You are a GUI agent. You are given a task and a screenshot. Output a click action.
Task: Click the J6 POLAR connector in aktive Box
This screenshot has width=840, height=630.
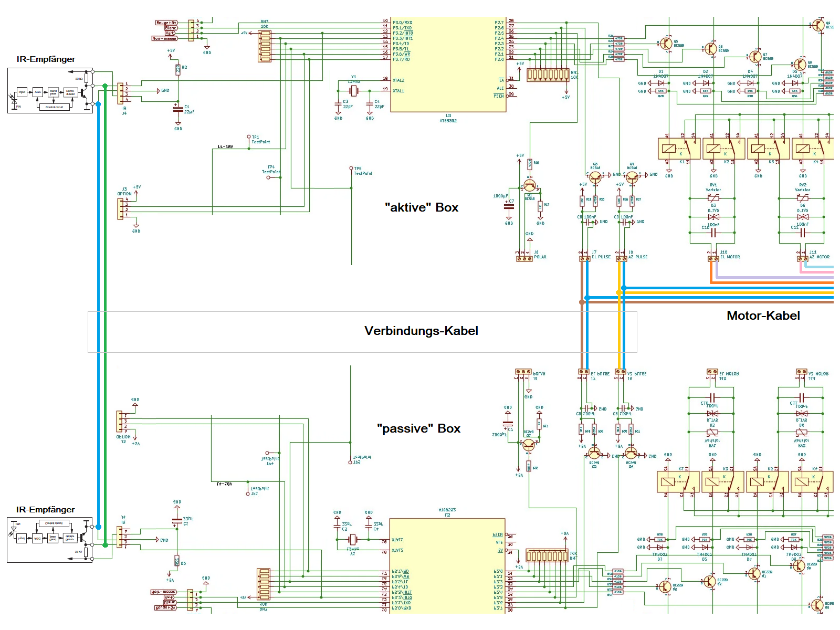point(524,259)
